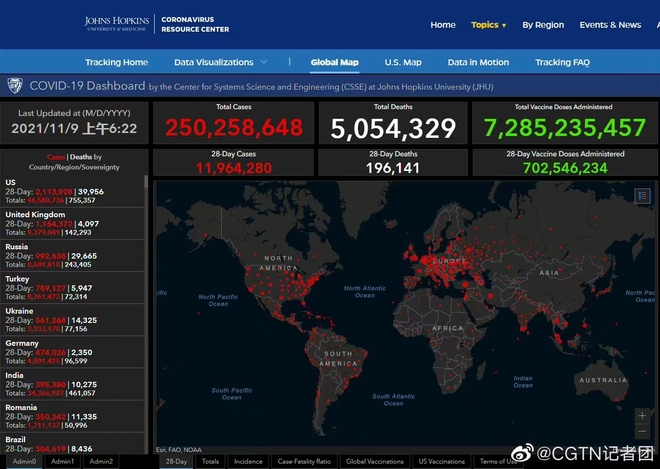660x469 pixels.
Task: Switch to Incidence map tab
Action: tap(248, 461)
